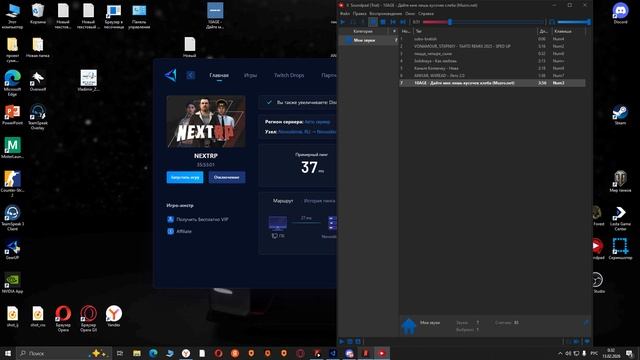This screenshot has width=640, height=360.
Task: Open the Файл menu in Soundpad
Action: pos(345,13)
